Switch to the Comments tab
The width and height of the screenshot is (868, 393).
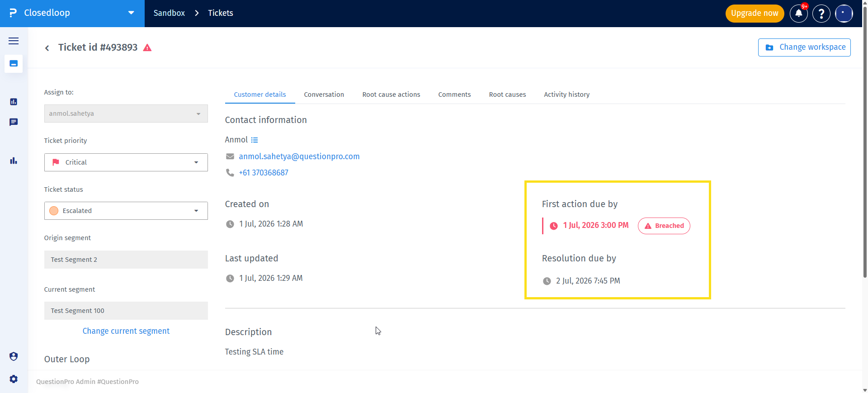[x=454, y=95]
